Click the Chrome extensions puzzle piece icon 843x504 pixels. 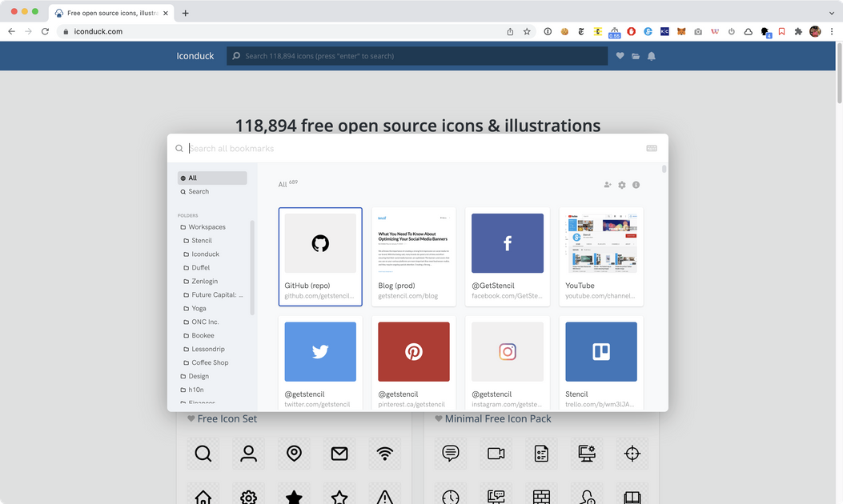point(800,31)
